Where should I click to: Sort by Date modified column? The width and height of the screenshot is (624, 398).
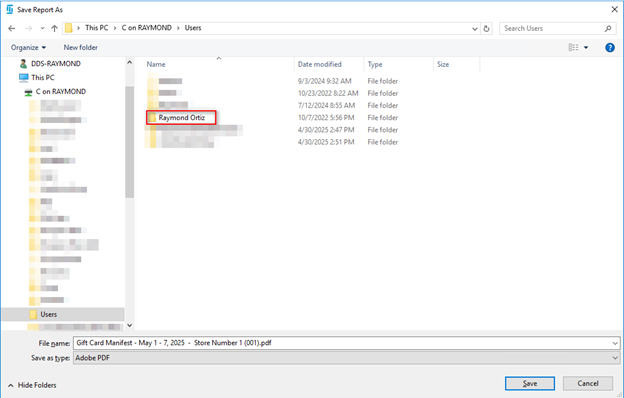click(320, 64)
